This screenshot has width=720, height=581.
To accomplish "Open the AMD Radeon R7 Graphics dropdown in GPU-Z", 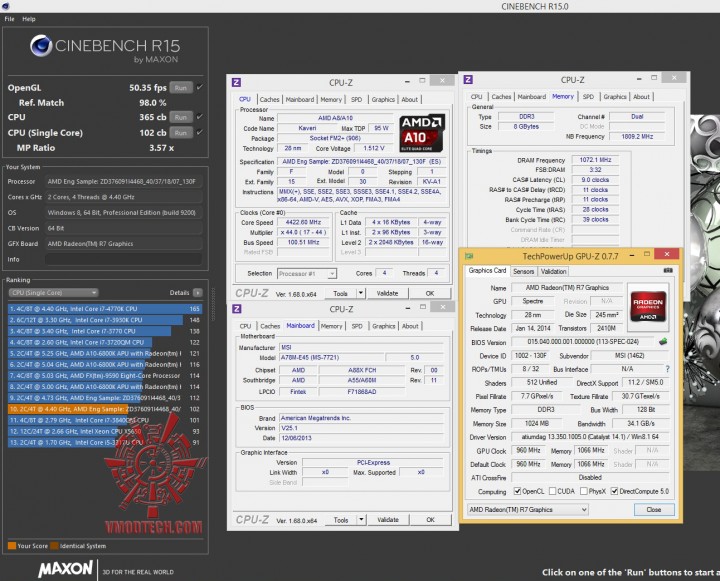I will click(528, 509).
